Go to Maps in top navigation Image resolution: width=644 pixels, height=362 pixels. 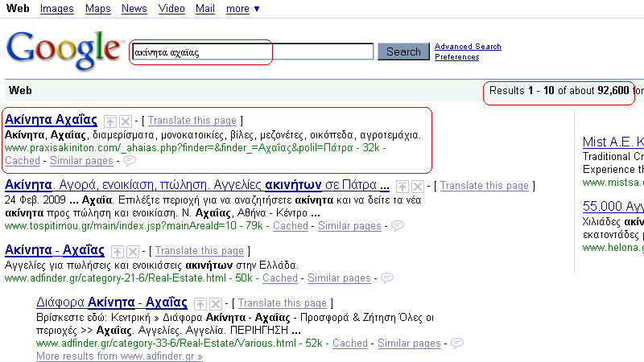[x=97, y=9]
